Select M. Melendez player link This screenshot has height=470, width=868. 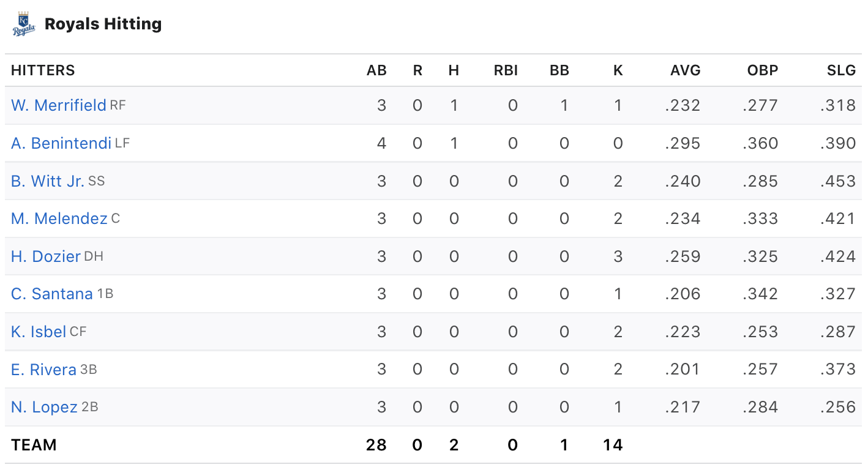click(59, 218)
